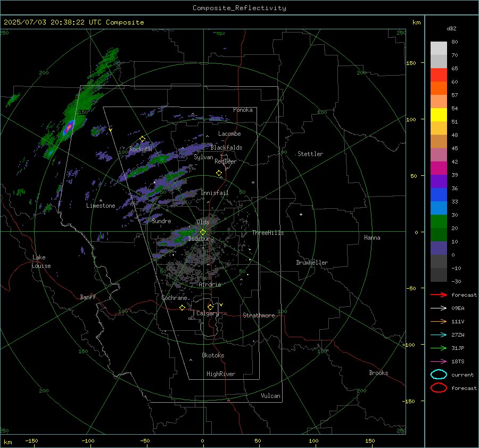The image size is (479, 448).
Task: Click the Vulcan label
Action: (x=270, y=396)
